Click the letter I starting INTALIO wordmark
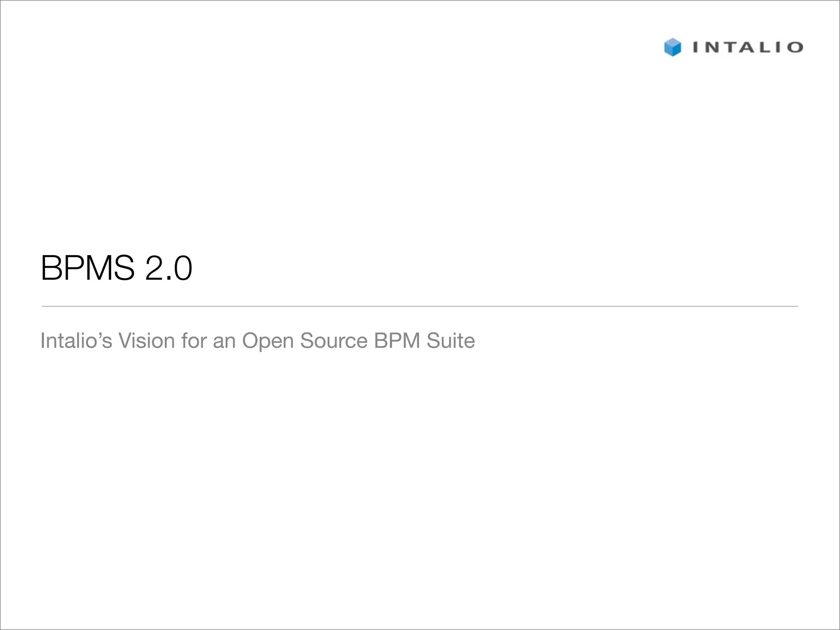 [x=696, y=48]
